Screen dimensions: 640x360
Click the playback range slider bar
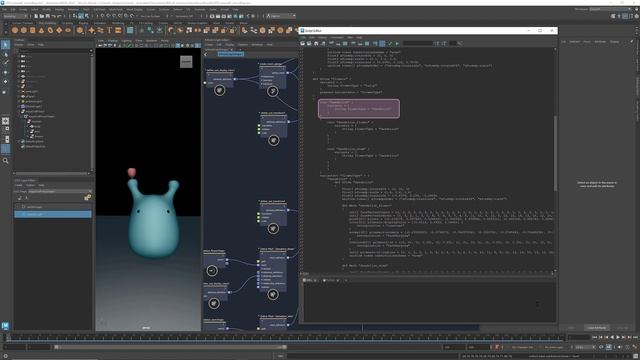tap(170, 347)
